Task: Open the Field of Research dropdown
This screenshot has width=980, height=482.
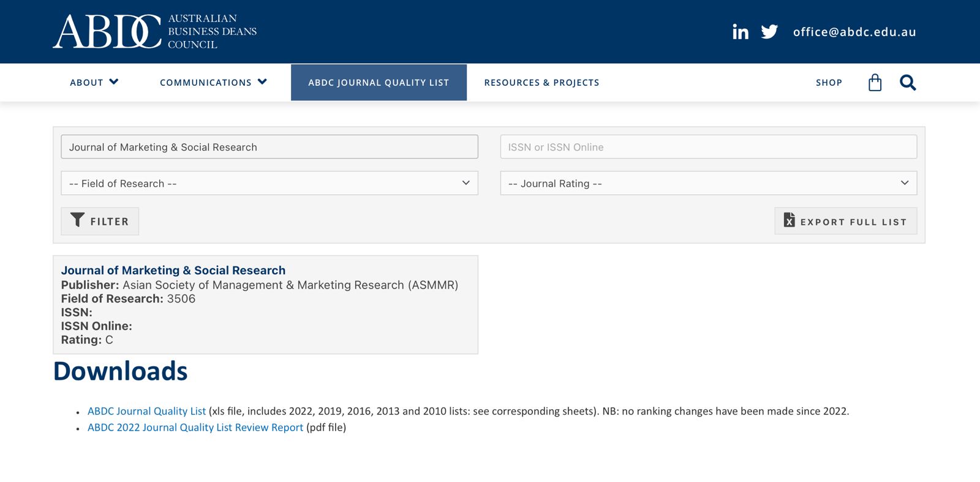Action: [269, 183]
